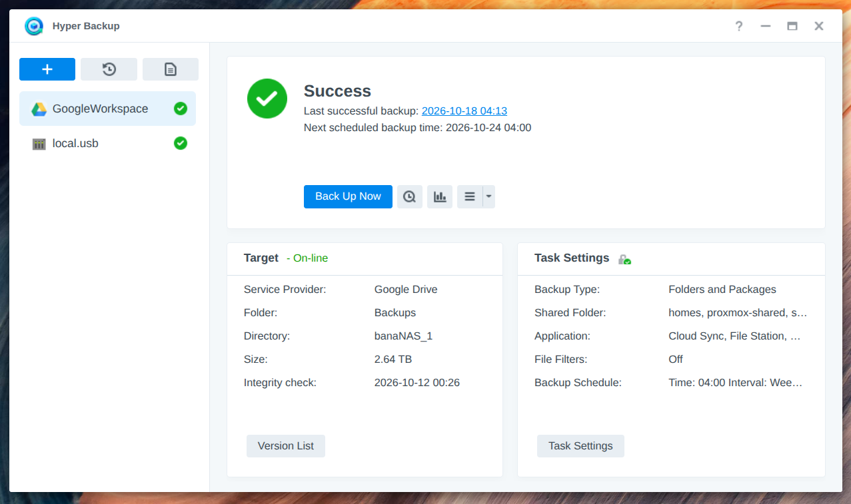Click the File Filters Off value
Viewport: 851px width, 504px height.
tap(676, 360)
